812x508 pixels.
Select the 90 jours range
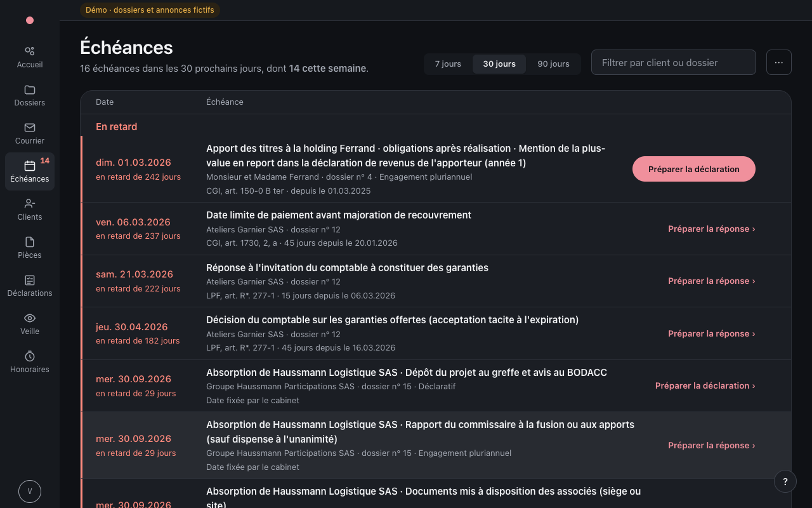point(553,64)
